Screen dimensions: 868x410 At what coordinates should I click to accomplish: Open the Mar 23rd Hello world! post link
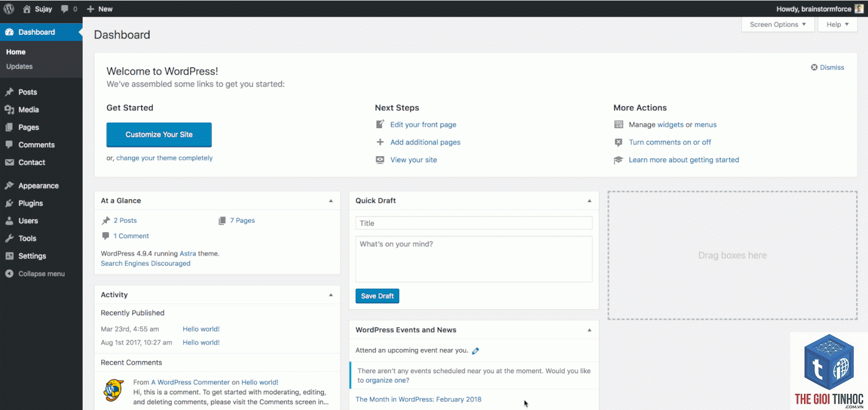201,329
